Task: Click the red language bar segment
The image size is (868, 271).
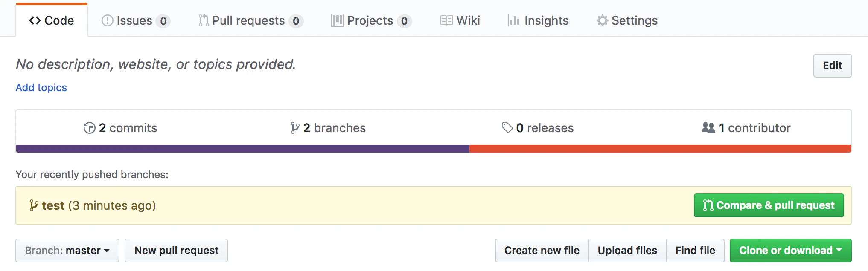Action: click(x=660, y=149)
